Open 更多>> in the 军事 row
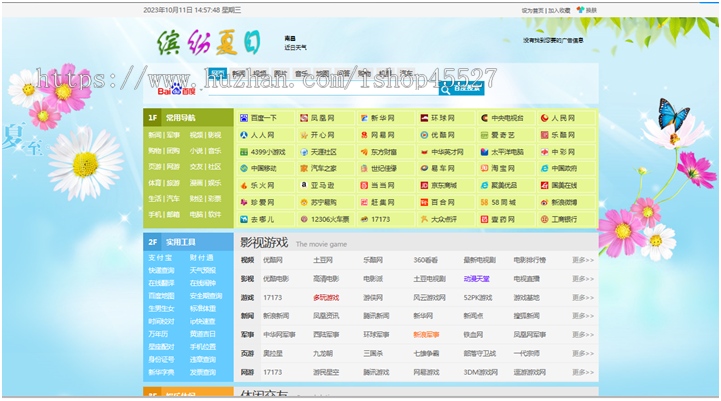The width and height of the screenshot is (721, 401). (583, 335)
